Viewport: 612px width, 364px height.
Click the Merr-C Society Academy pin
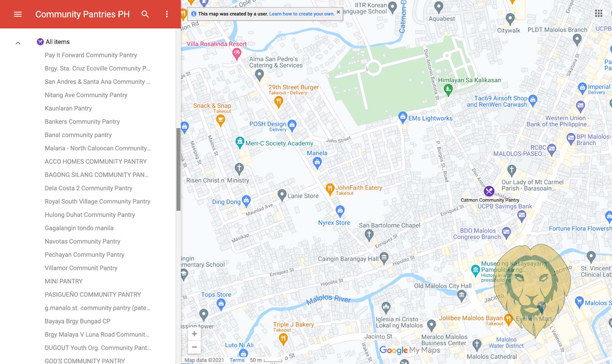point(239,143)
